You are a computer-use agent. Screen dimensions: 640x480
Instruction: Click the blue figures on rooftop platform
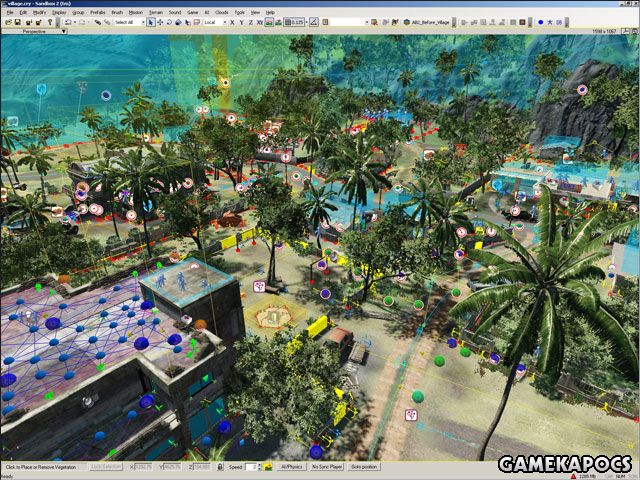pyautogui.click(x=182, y=281)
